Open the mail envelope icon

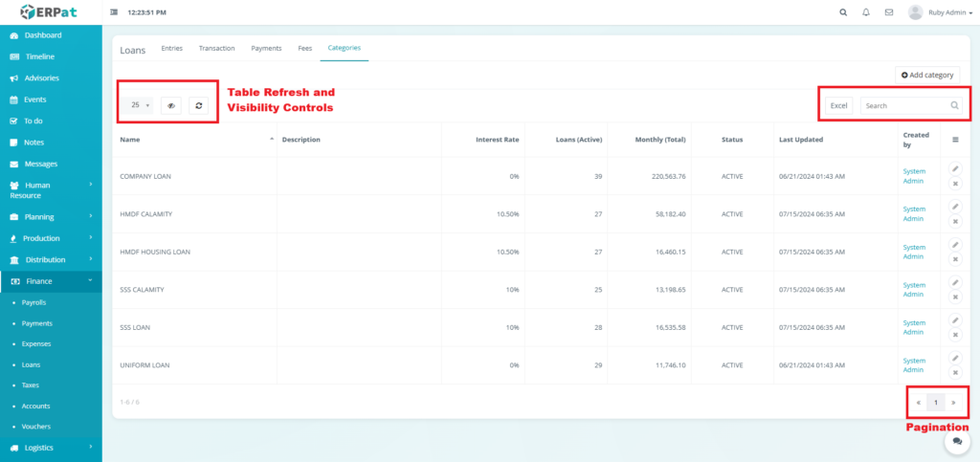tap(889, 12)
